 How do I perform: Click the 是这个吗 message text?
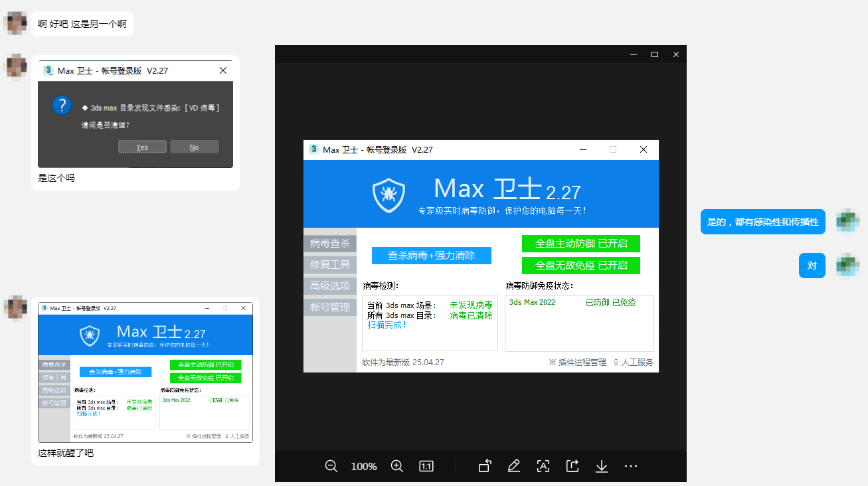coord(56,178)
